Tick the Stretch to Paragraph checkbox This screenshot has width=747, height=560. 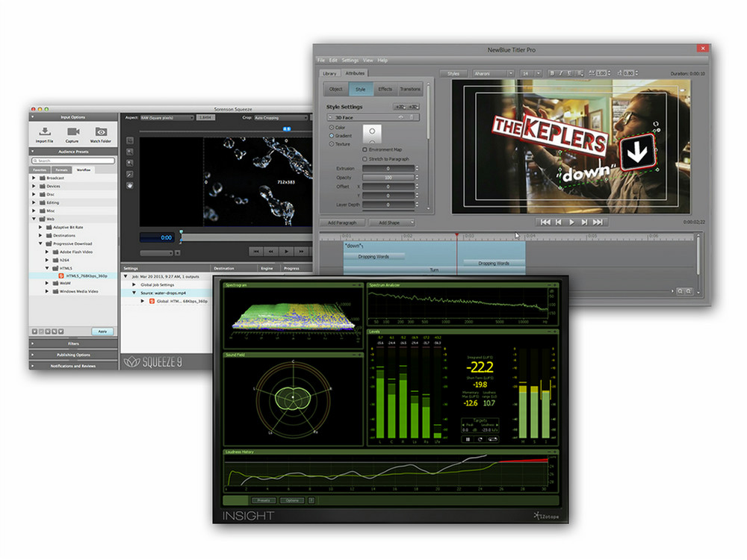tap(365, 158)
